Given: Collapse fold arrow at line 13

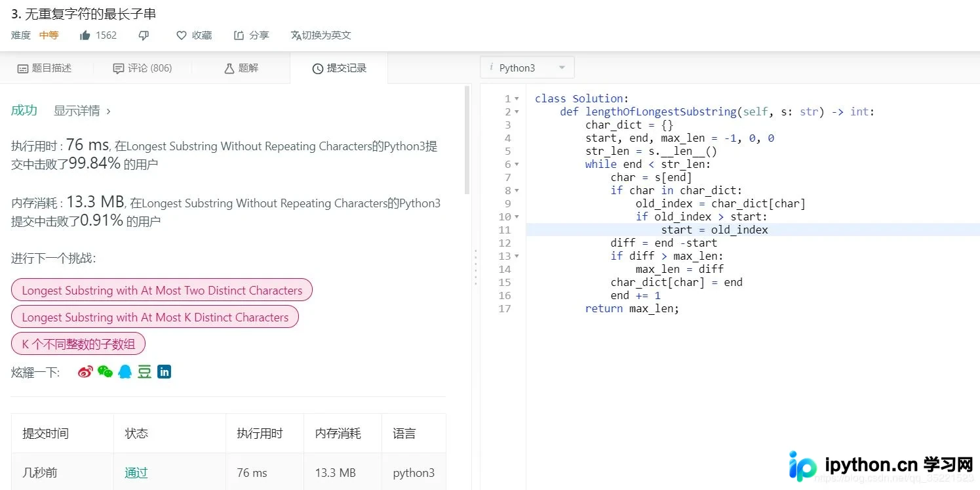Looking at the screenshot, I should (x=517, y=256).
